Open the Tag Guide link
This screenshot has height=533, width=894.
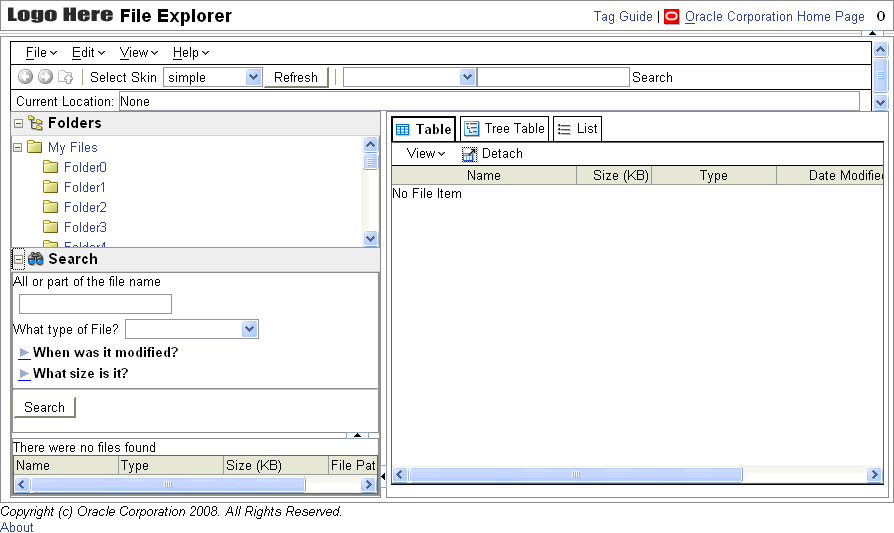pyautogui.click(x=623, y=17)
